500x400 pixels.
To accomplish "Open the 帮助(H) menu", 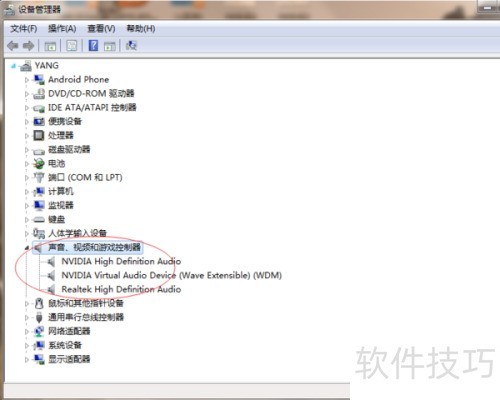I will (141, 29).
